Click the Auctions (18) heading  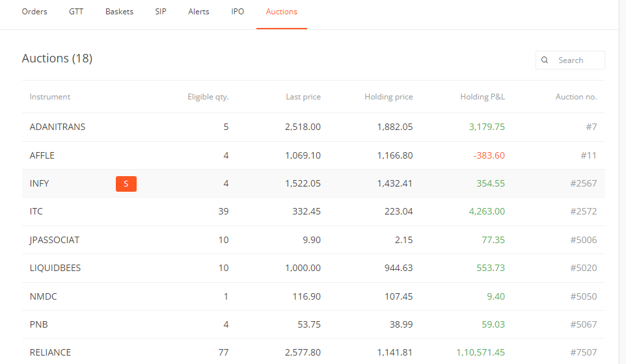click(x=57, y=58)
